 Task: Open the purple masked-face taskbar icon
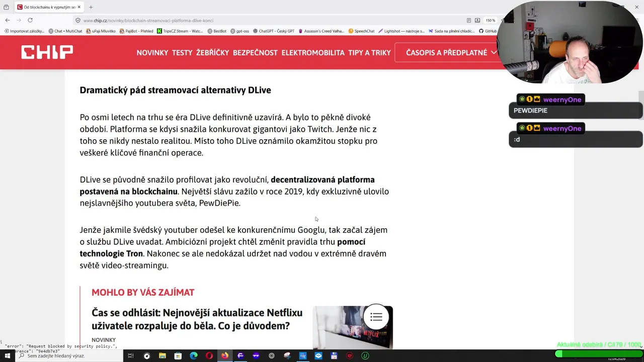256,355
